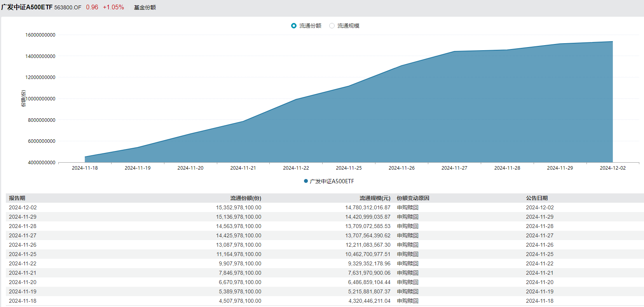This screenshot has height=307, width=644.
Task: Click the share value 4,507,978,100.00
Action: pyautogui.click(x=240, y=301)
